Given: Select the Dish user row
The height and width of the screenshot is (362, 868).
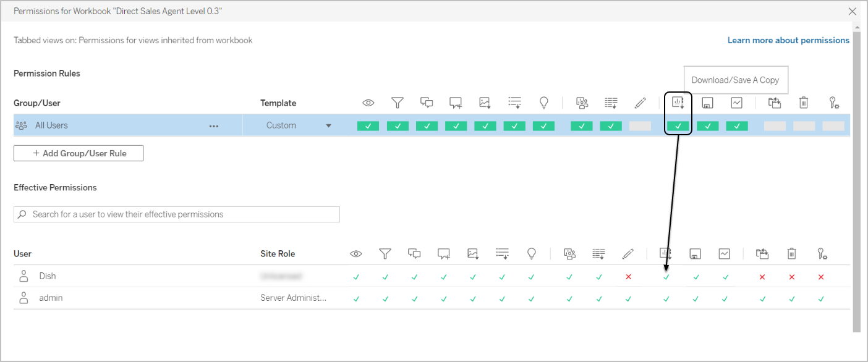Looking at the screenshot, I should (x=48, y=276).
